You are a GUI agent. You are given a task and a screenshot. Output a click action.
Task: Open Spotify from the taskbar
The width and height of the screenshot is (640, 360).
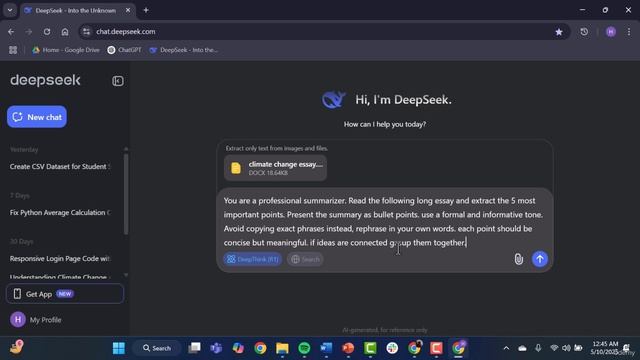tap(304, 348)
